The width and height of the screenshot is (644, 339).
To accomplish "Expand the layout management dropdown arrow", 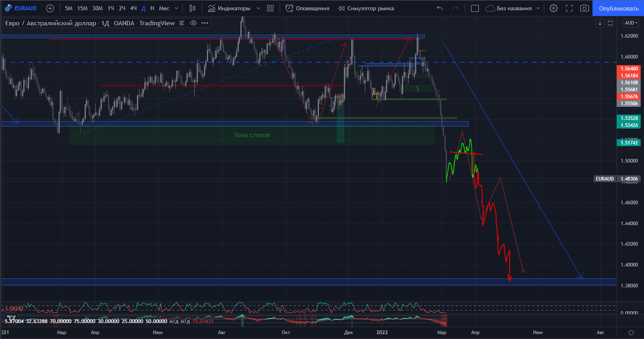I will [x=539, y=8].
